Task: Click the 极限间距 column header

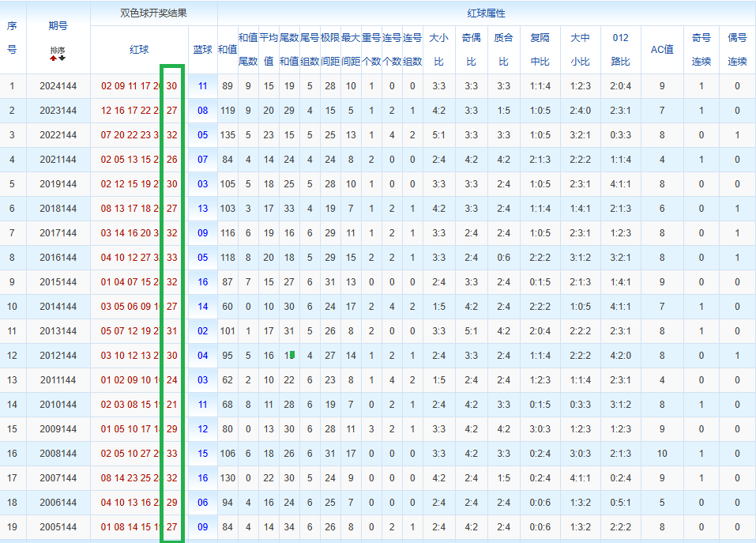Action: [x=330, y=50]
